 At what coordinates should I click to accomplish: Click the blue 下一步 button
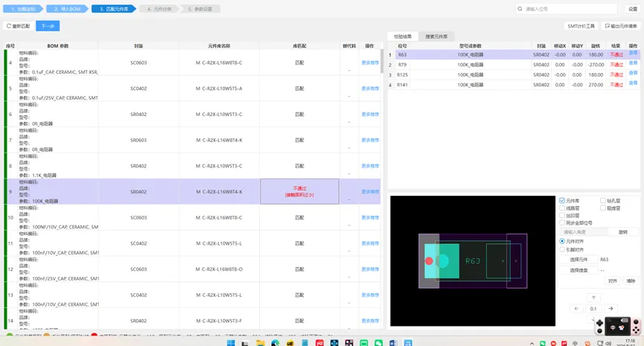(48, 26)
